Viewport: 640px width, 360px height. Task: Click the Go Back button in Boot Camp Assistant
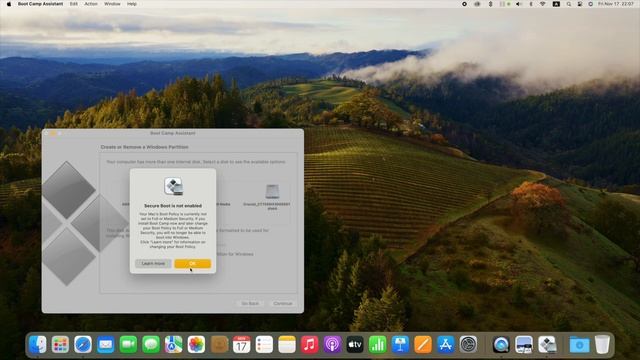pyautogui.click(x=250, y=304)
